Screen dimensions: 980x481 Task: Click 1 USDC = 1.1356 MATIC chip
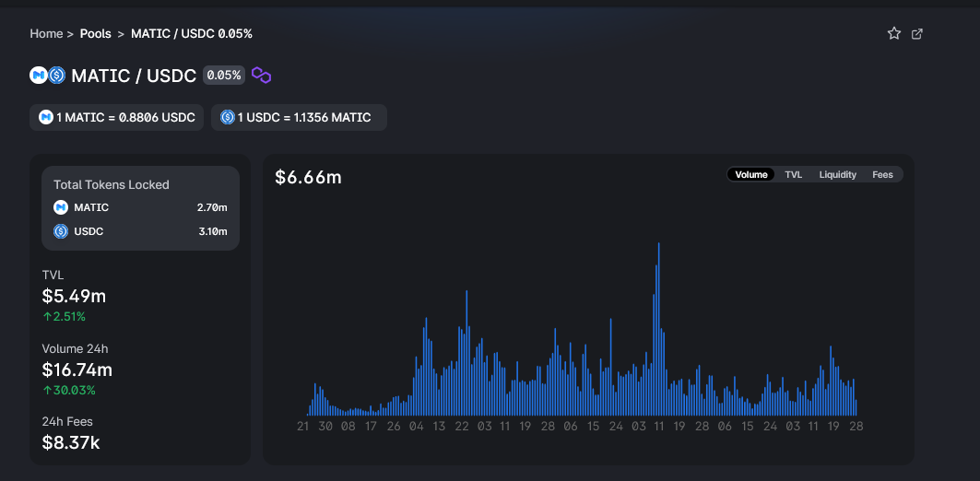pos(299,117)
